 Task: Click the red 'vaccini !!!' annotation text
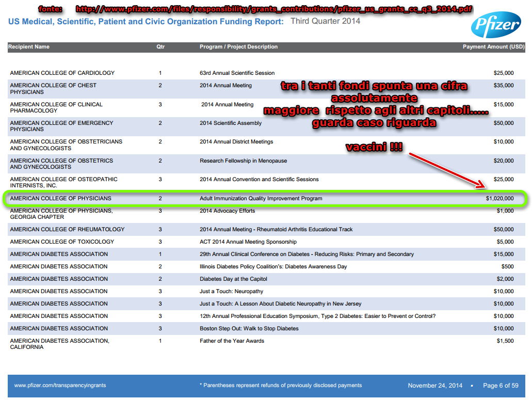[x=374, y=147]
